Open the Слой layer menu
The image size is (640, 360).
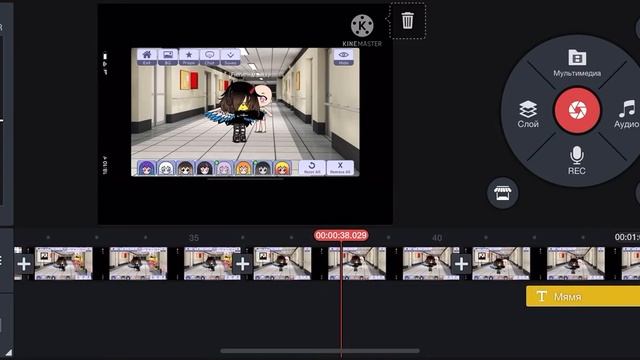528,114
